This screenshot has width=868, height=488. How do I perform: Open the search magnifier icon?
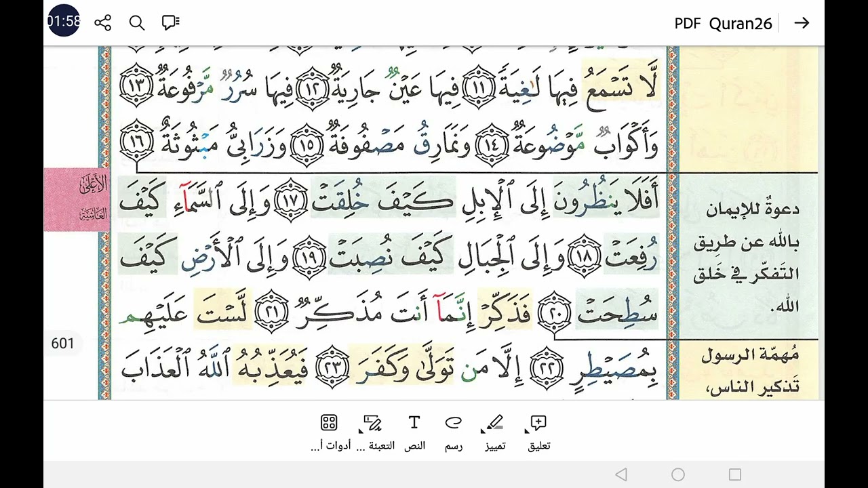tap(137, 23)
